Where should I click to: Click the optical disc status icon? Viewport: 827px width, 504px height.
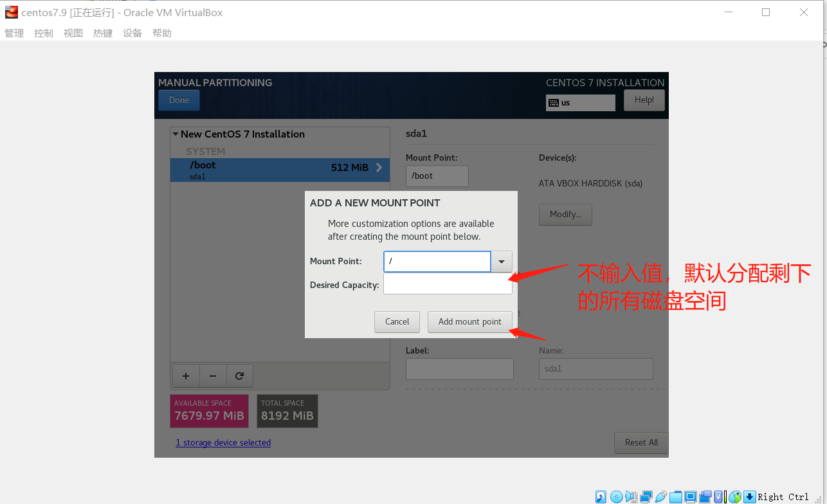(616, 497)
